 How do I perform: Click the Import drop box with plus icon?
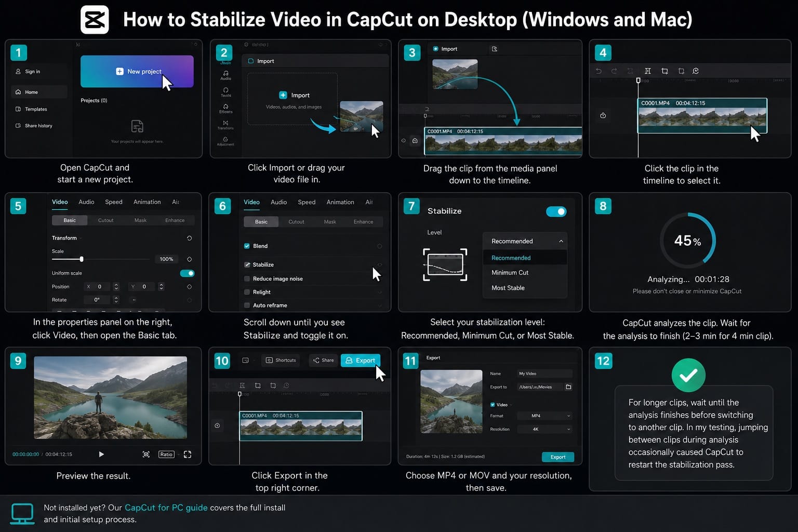(292, 99)
